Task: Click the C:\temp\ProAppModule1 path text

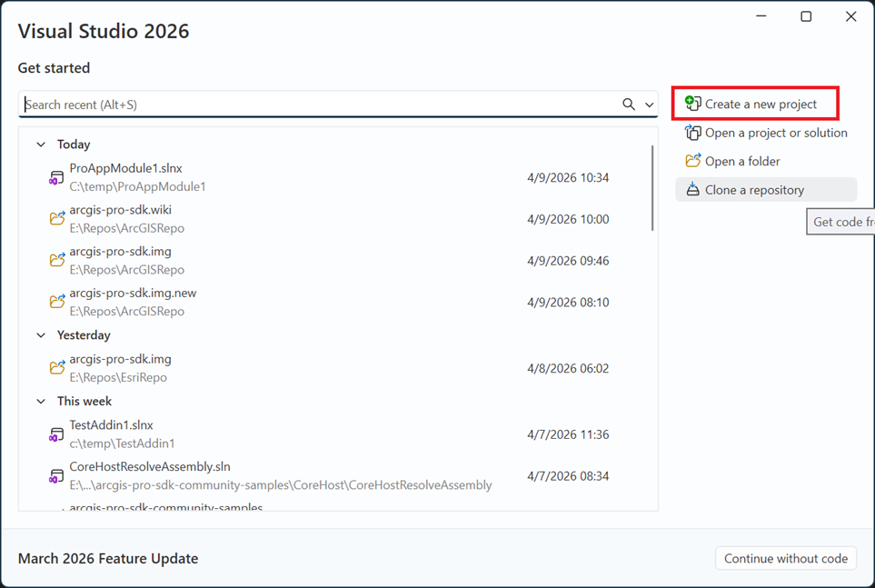Action: [x=137, y=186]
